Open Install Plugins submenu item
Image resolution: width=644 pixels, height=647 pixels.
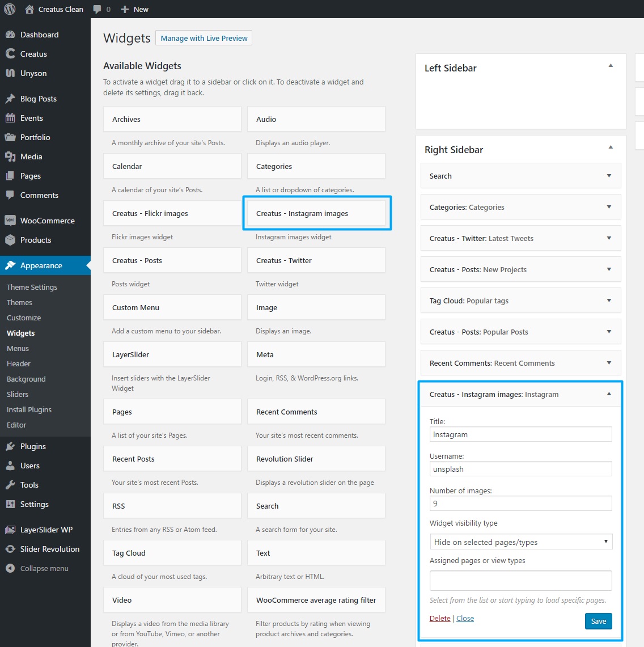[29, 409]
